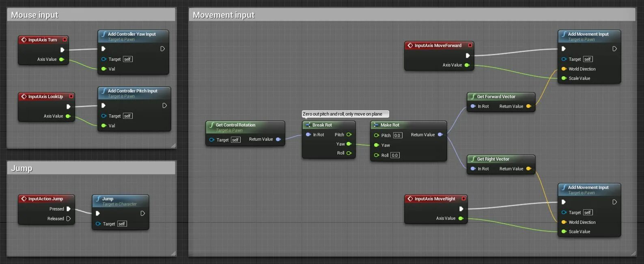Viewport: 644px width, 264px height.
Task: Select the Get Right Vector node header
Action: (501, 159)
